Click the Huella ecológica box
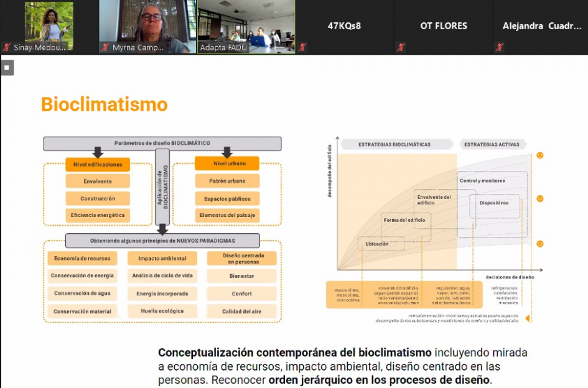The height and width of the screenshot is (388, 588). tap(162, 311)
